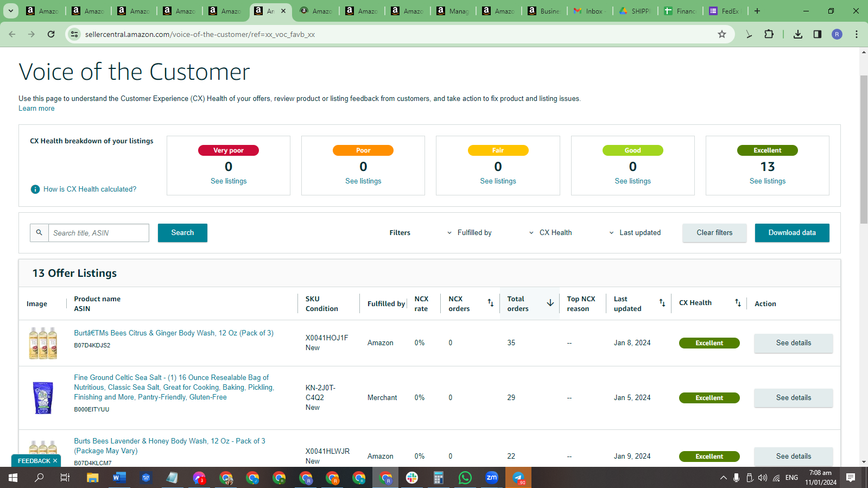Open the Lavender & Honey Body Wash product link
Screen dimensions: 868x488
pyautogui.click(x=169, y=446)
